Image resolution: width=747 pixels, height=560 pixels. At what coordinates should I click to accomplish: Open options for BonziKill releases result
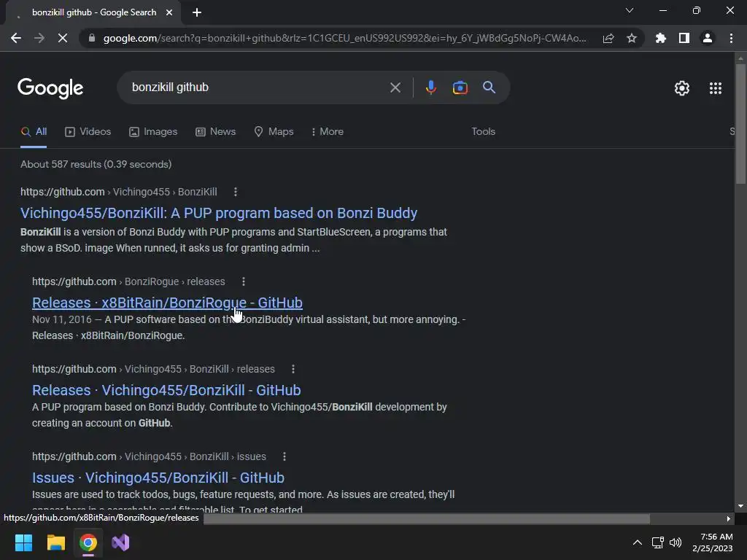click(x=293, y=369)
